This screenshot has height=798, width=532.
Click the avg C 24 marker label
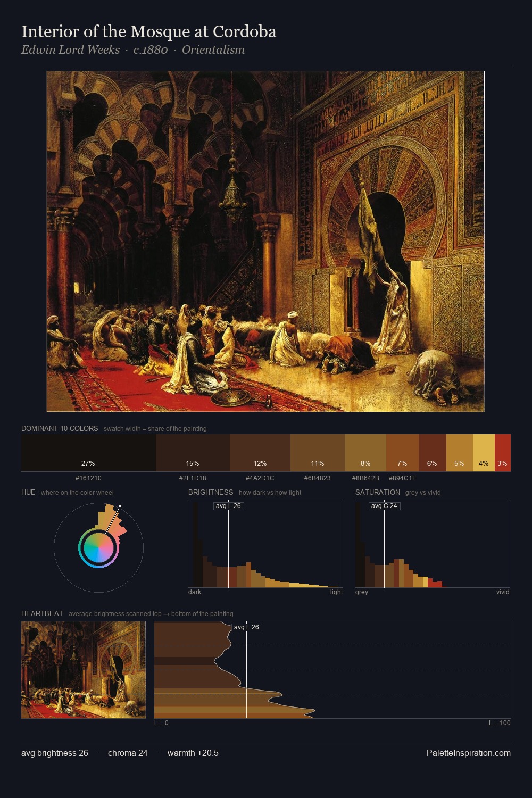(x=384, y=506)
